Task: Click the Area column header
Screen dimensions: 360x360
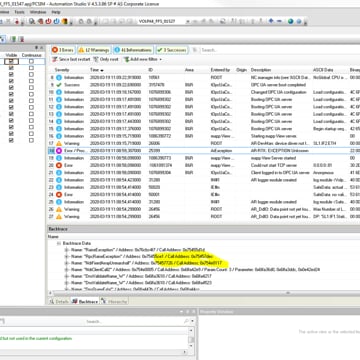Action: click(189, 70)
